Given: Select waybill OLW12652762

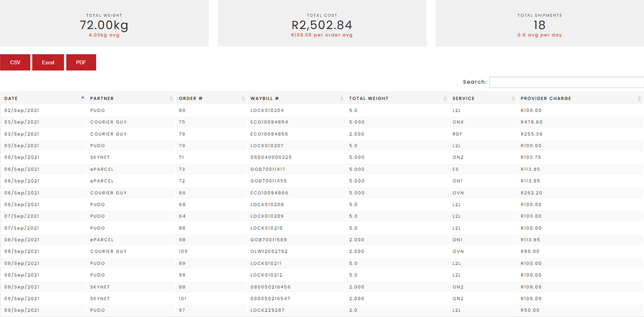Looking at the screenshot, I should 269,251.
